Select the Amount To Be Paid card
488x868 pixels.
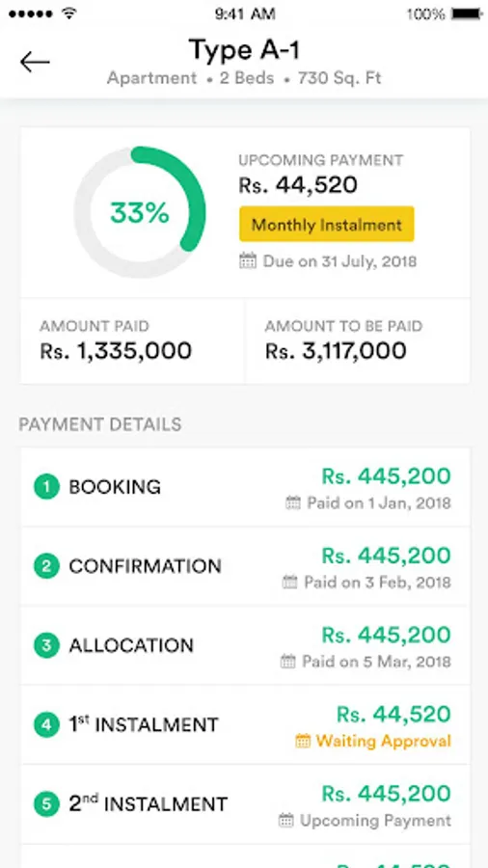[358, 340]
